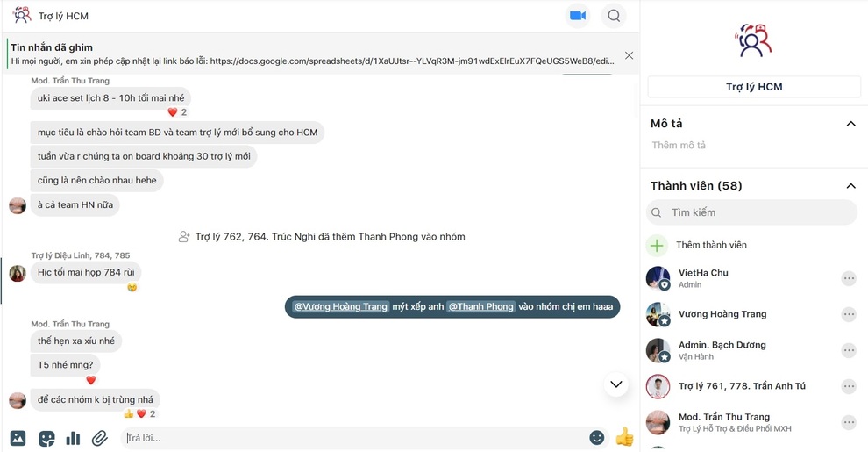
Task: Click the Thêm thành viên button
Action: pyautogui.click(x=711, y=245)
